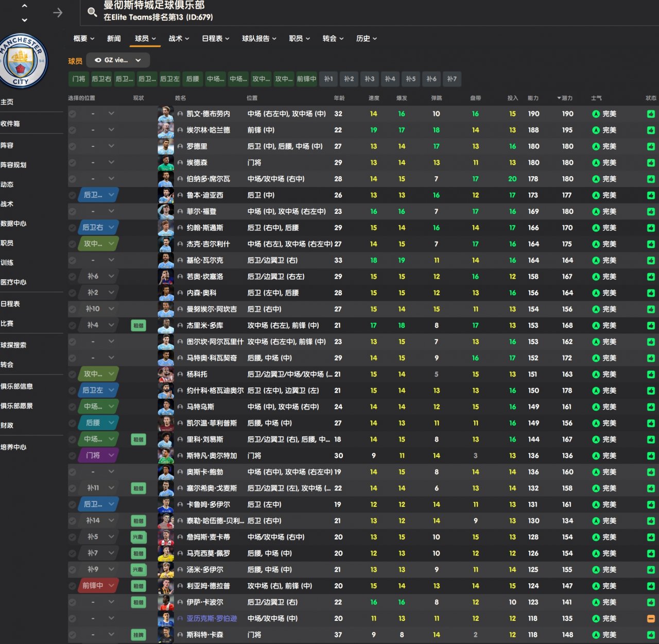Click the 挂牌 badge for 斯科特·卡森
The width and height of the screenshot is (659, 644).
(x=138, y=635)
